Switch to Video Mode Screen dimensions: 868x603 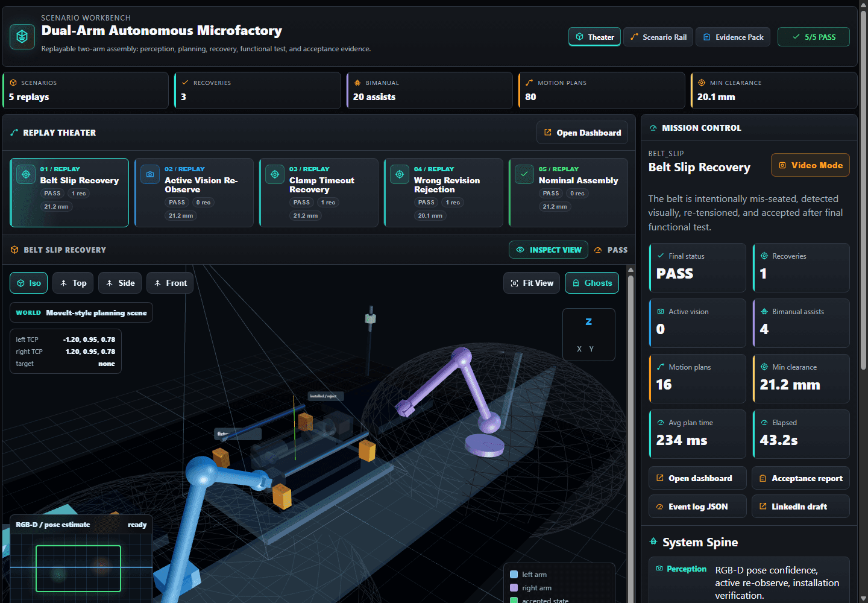pos(810,165)
